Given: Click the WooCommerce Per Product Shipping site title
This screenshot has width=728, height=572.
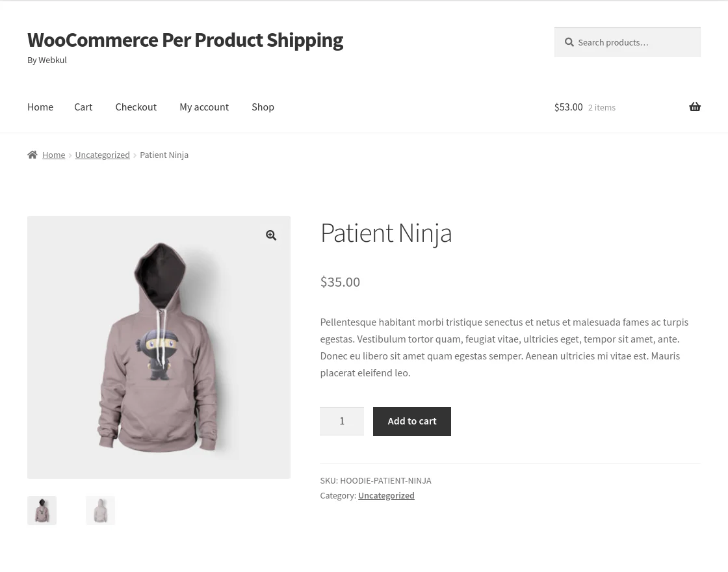Looking at the screenshot, I should (x=185, y=40).
